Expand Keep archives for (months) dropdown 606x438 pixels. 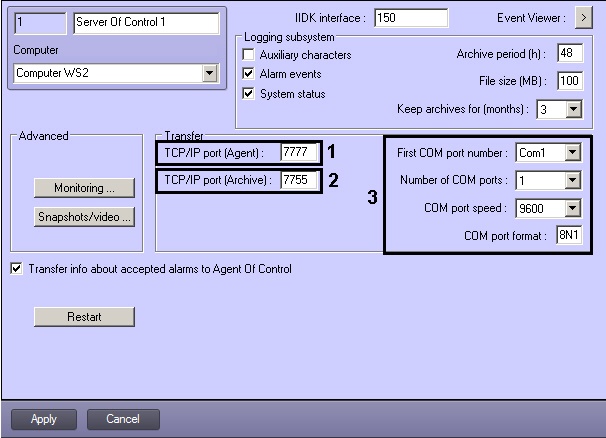tap(574, 109)
